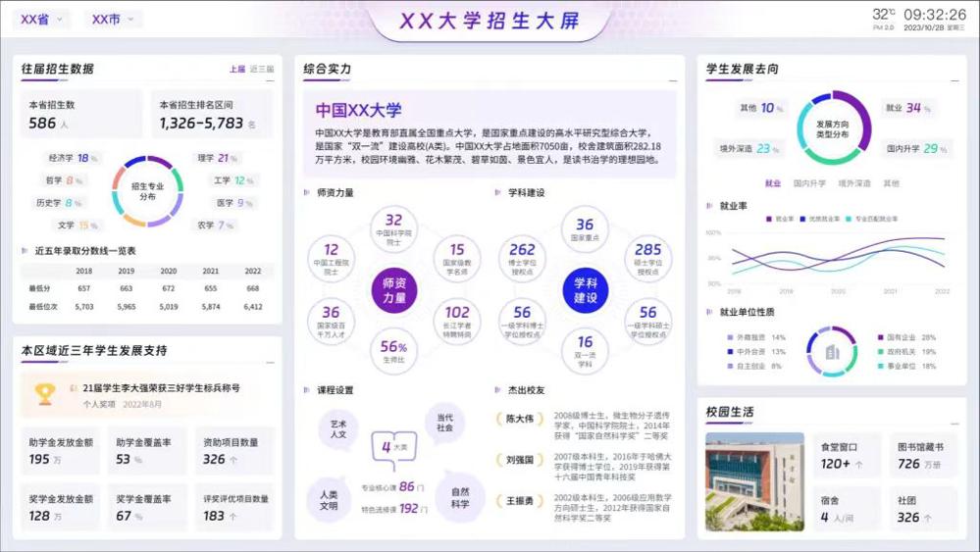Click the 262 博士学位授权点 bubble
The width and height of the screenshot is (980, 552).
pos(522,259)
